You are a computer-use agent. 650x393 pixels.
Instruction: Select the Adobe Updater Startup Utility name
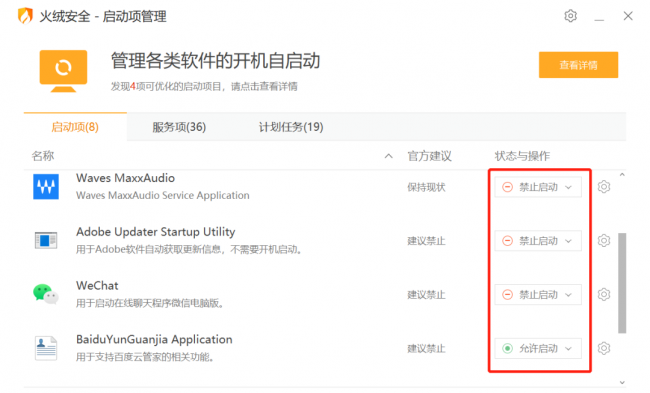coord(155,232)
